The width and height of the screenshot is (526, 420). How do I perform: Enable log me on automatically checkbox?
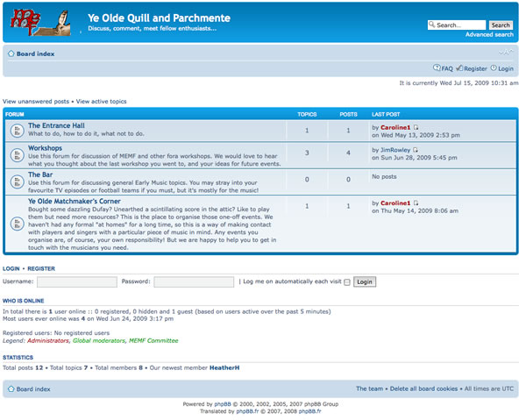[347, 282]
